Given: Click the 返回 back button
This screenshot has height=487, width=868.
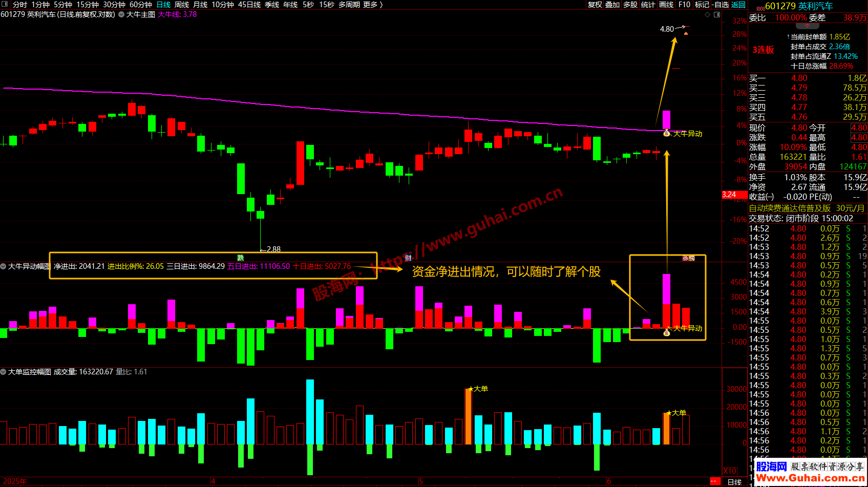Looking at the screenshot, I should tap(738, 5).
